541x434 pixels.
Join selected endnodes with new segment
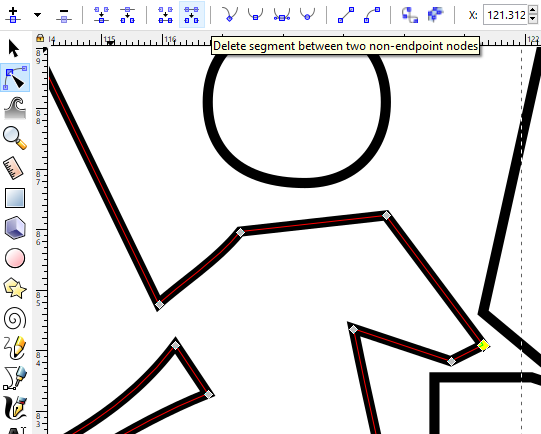click(165, 15)
